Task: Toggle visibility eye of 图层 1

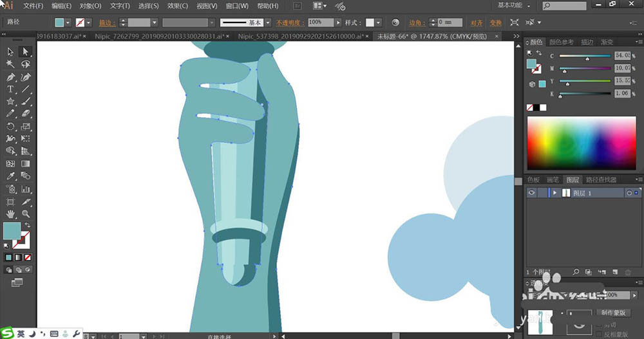Action: (531, 193)
